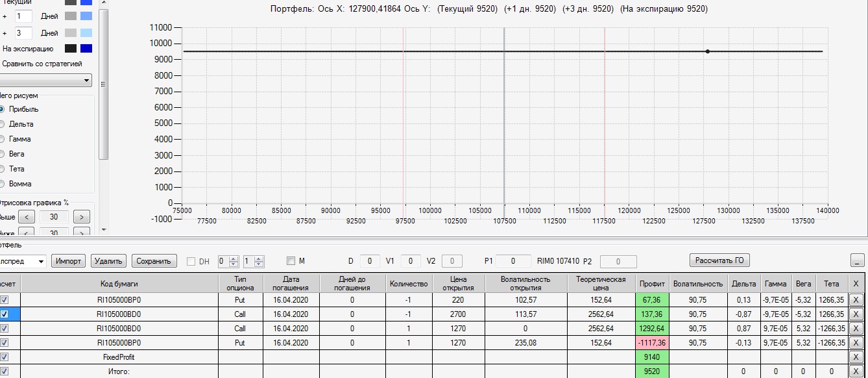Click the 235,08 opening volatility cell
The height and width of the screenshot is (378, 868).
pos(525,342)
